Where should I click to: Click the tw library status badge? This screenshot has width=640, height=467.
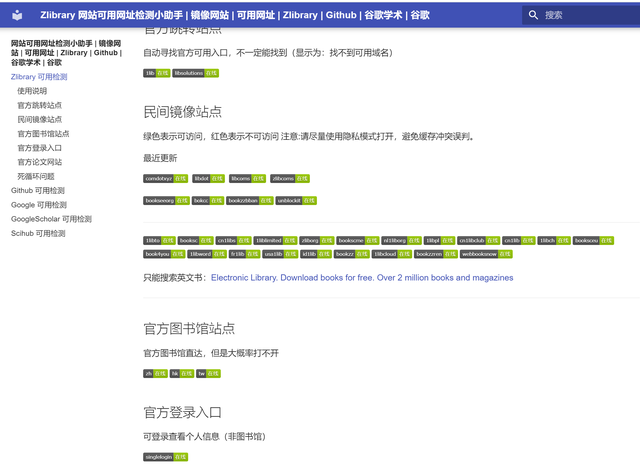tap(208, 374)
